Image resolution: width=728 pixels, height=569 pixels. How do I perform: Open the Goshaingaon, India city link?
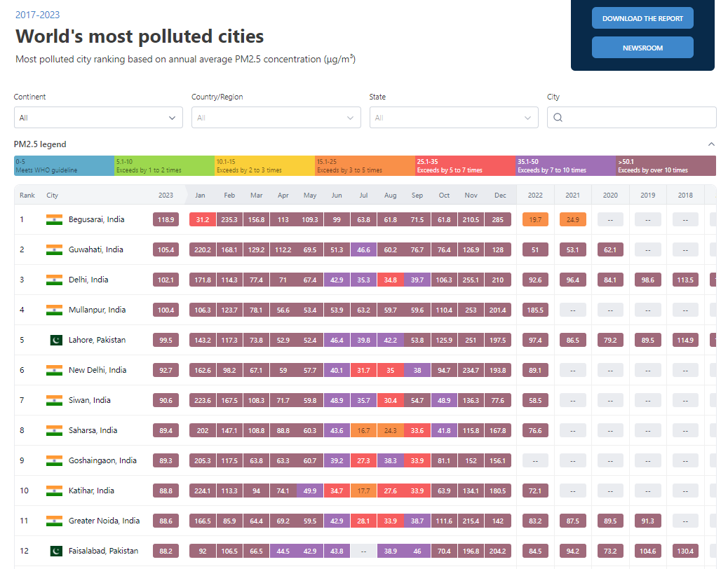pyautogui.click(x=102, y=460)
